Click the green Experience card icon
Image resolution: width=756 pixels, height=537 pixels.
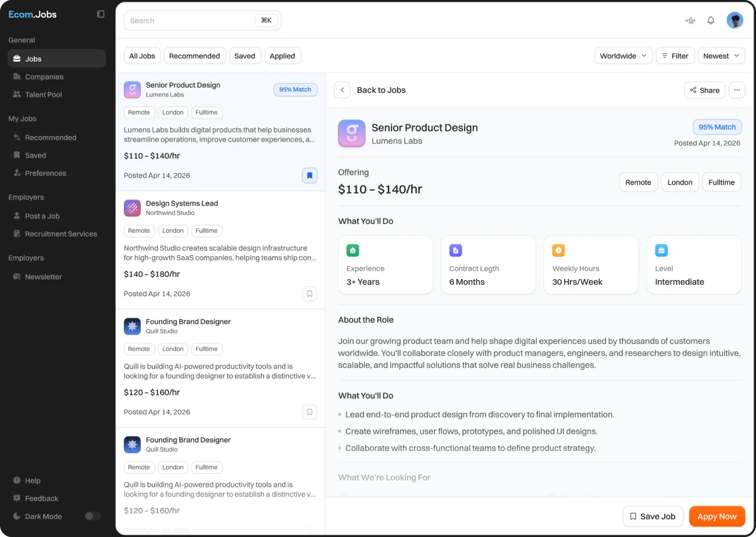(352, 250)
